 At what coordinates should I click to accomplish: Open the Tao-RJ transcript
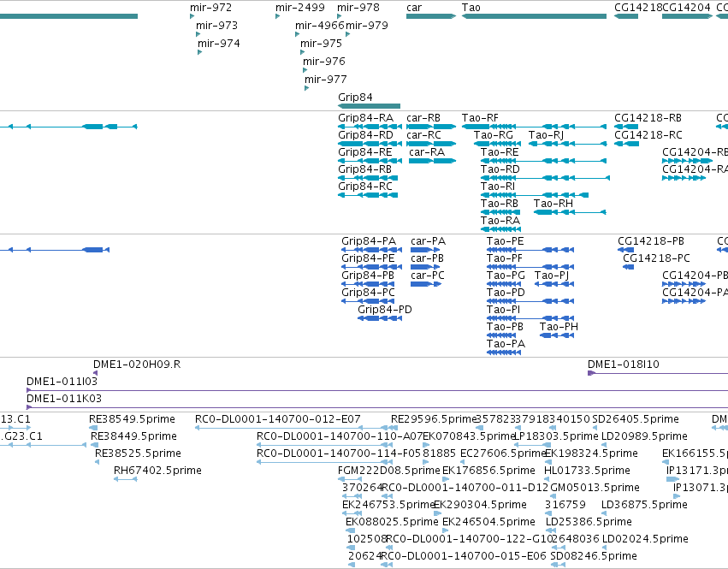pos(567,144)
